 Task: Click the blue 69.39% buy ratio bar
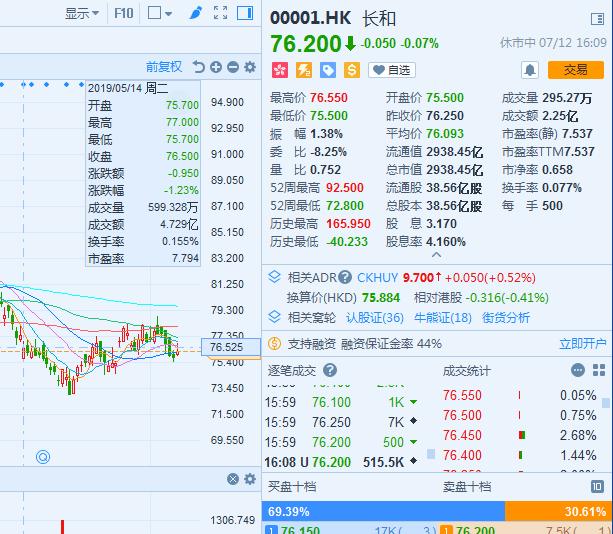(383, 511)
